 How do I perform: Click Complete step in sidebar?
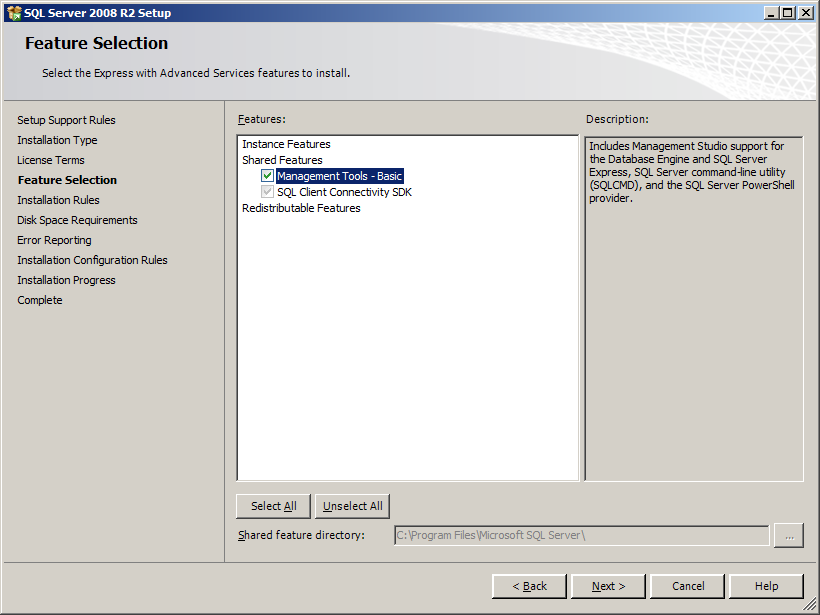39,300
